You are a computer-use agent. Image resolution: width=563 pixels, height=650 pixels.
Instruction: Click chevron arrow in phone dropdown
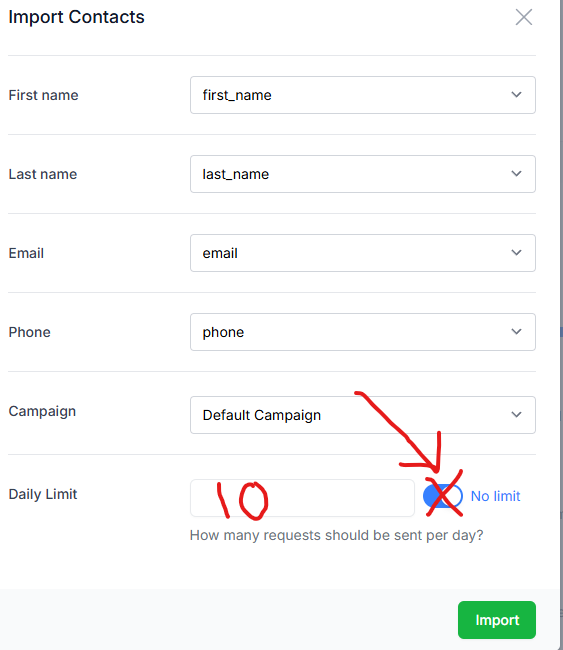point(516,332)
